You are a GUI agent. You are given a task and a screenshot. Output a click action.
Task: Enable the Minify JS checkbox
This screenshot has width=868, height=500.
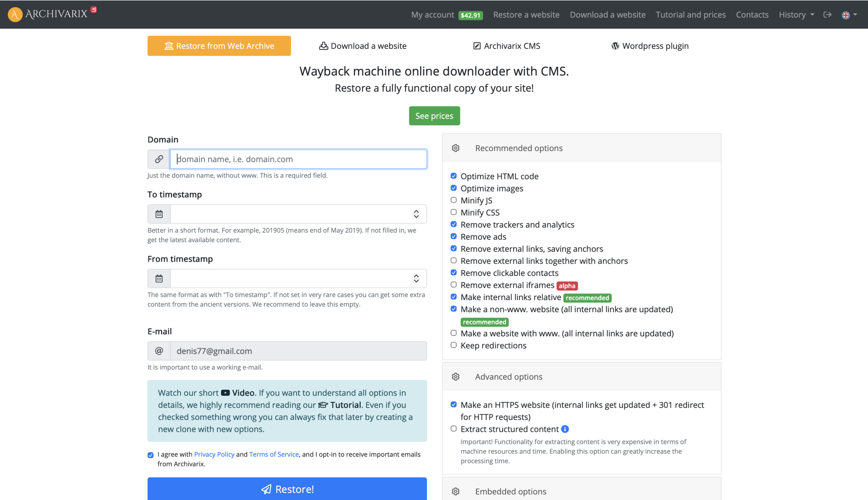[x=453, y=200]
